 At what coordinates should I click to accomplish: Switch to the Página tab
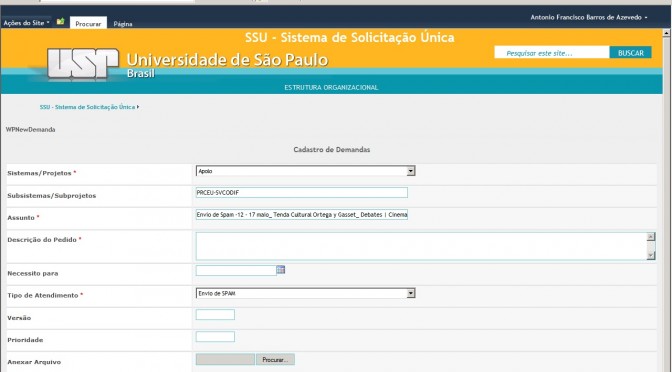[123, 24]
